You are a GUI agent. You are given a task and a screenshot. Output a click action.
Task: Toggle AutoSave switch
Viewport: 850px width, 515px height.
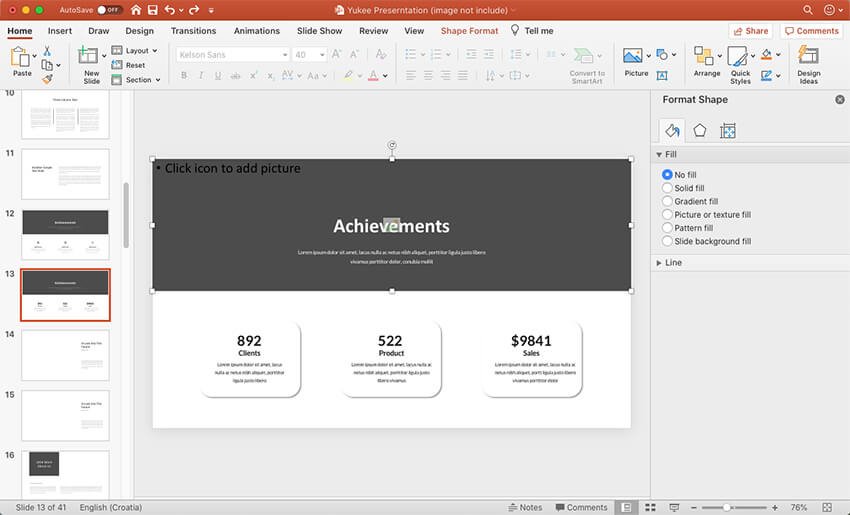110,10
